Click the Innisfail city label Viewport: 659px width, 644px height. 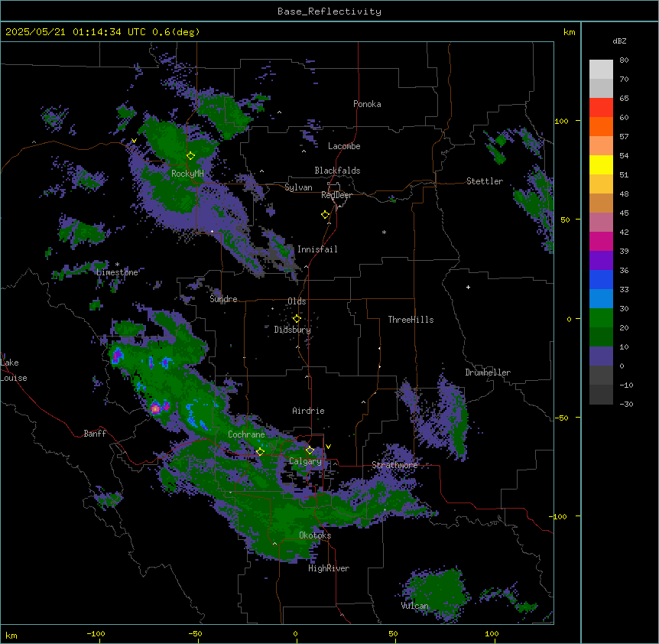point(317,249)
